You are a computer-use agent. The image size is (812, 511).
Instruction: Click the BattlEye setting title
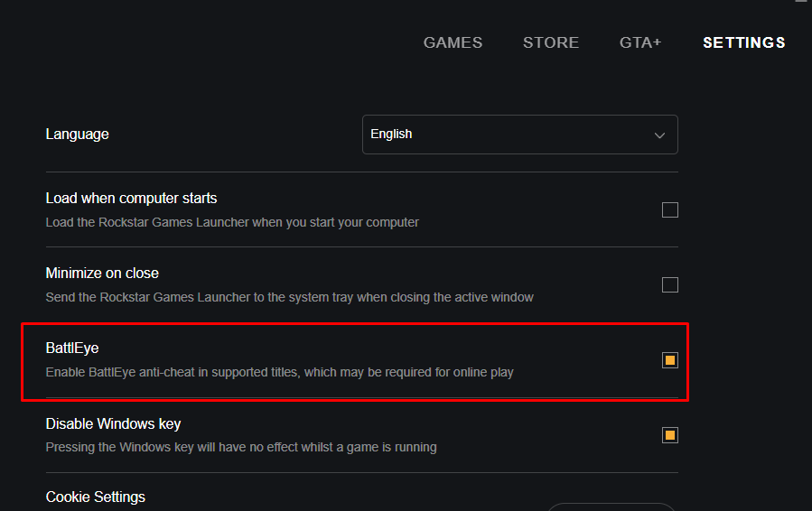click(x=72, y=348)
